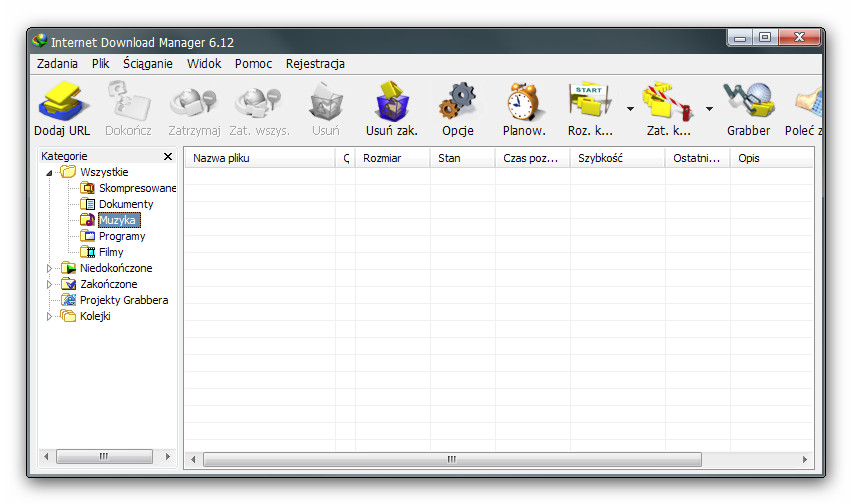
Task: Open the Rejestracja menu
Action: tap(315, 63)
